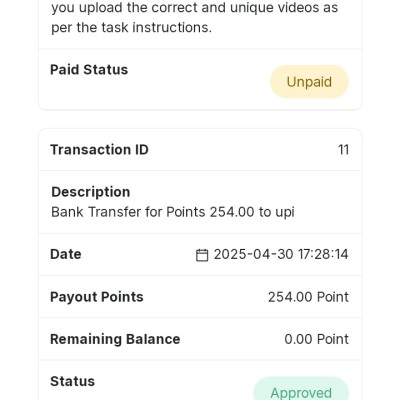Click the Unpaid status badge
This screenshot has height=400, width=400.
point(309,82)
